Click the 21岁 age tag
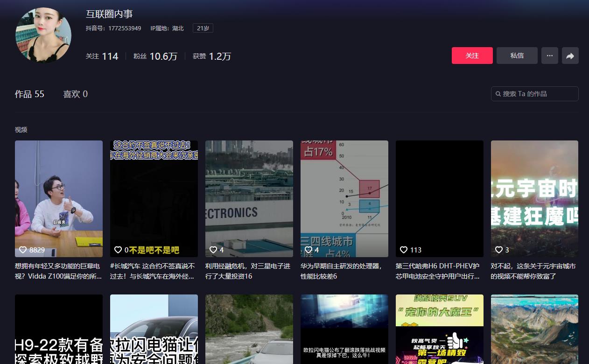Viewport: 589px width, 364px height. click(203, 28)
